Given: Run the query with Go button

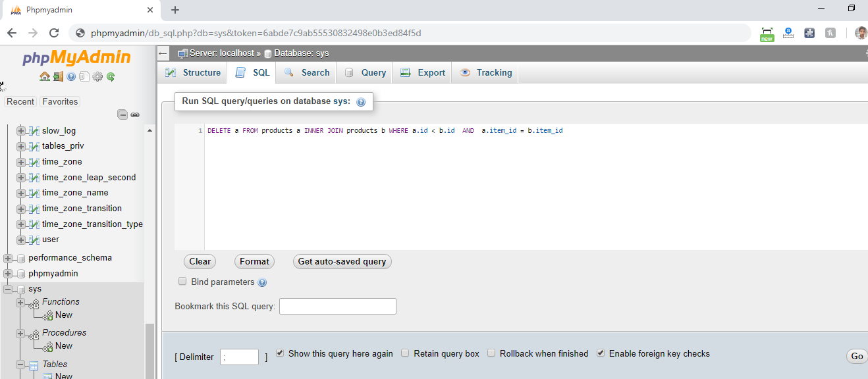Looking at the screenshot, I should point(857,356).
